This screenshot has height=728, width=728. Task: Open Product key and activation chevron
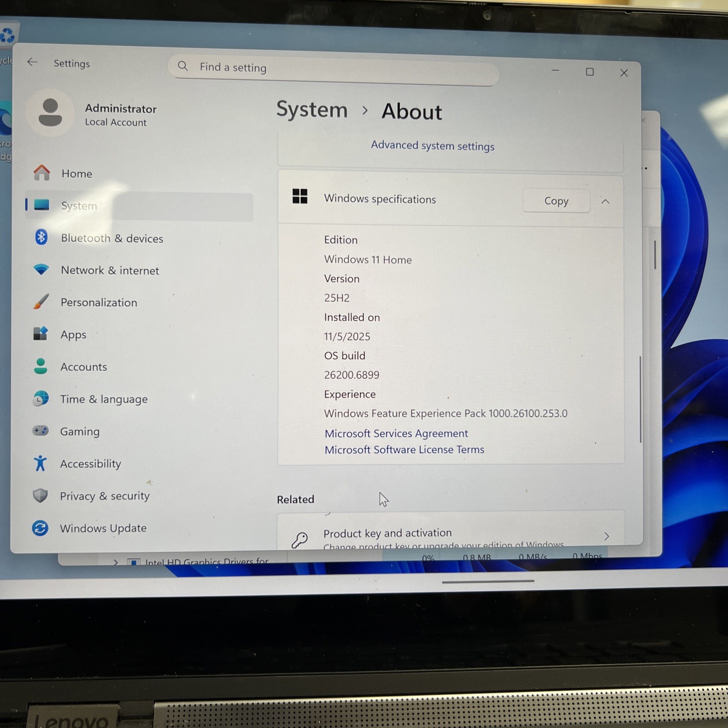pos(607,536)
